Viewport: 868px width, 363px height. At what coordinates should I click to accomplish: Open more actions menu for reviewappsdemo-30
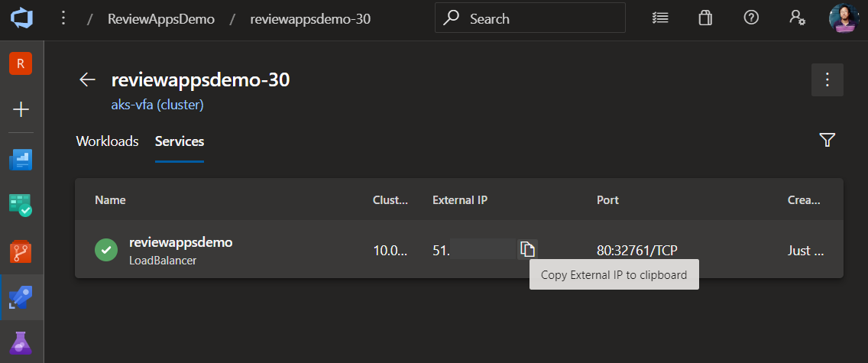tap(828, 79)
